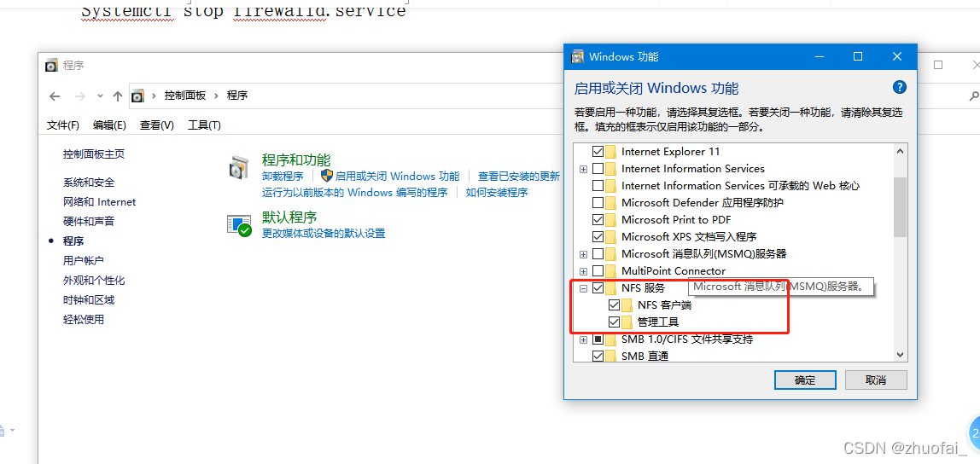Click 确定 to apply feature changes
Image resolution: width=980 pixels, height=464 pixels.
point(805,380)
